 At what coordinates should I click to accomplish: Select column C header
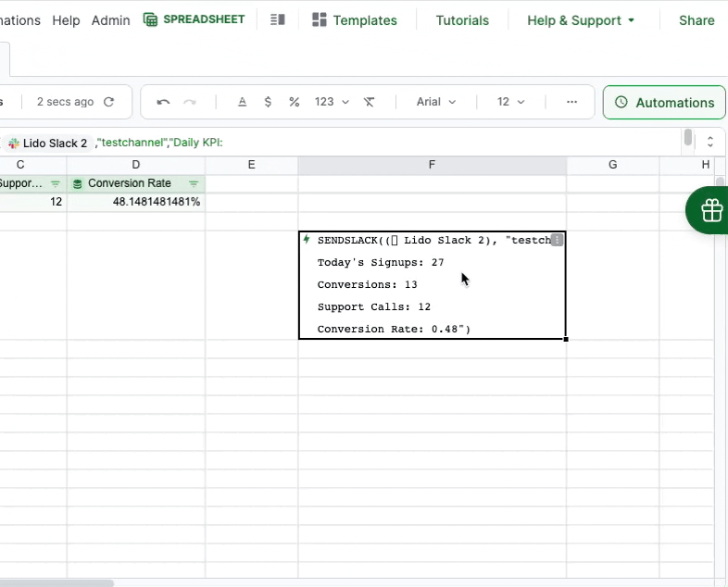tap(20, 165)
